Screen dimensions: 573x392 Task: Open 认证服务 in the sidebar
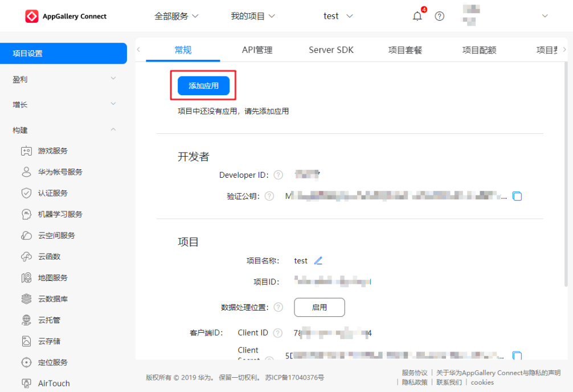(52, 193)
